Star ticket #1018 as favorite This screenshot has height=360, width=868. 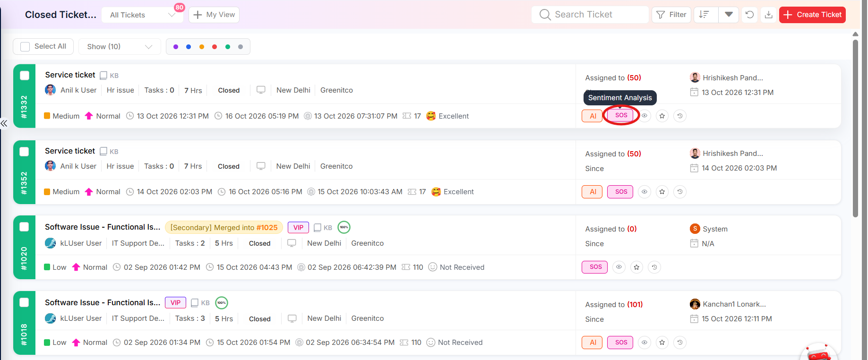coord(662,343)
